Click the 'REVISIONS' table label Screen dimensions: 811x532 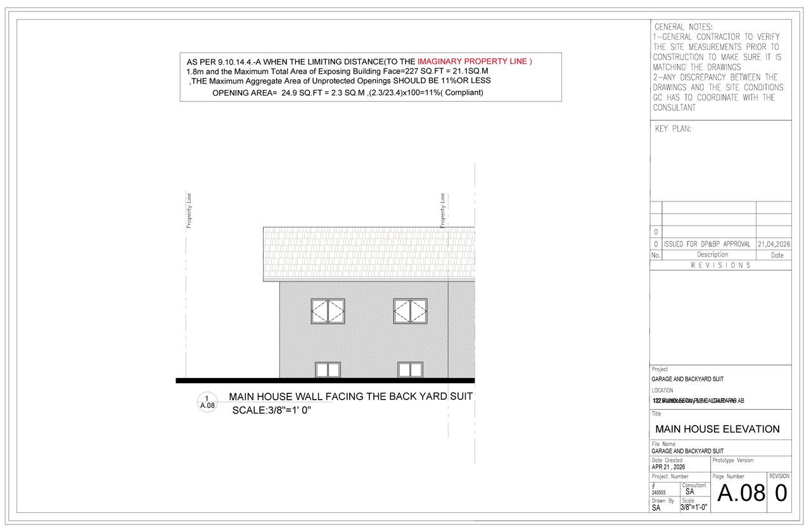pos(720,265)
